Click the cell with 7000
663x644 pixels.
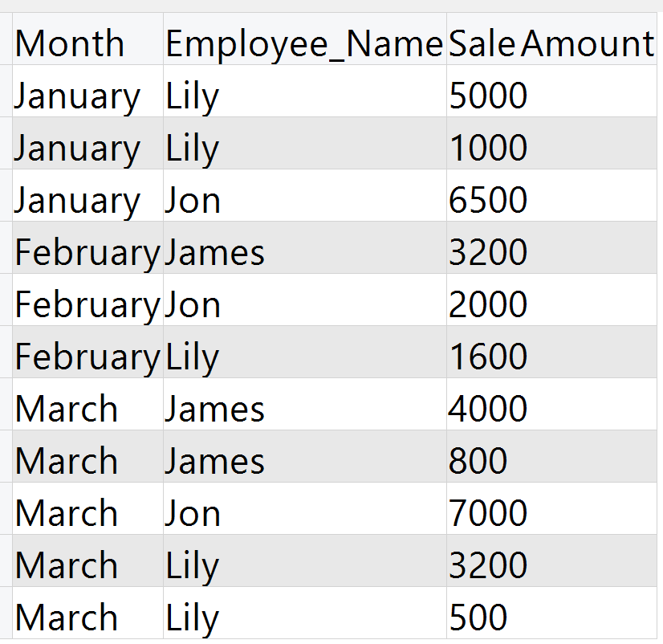(488, 514)
